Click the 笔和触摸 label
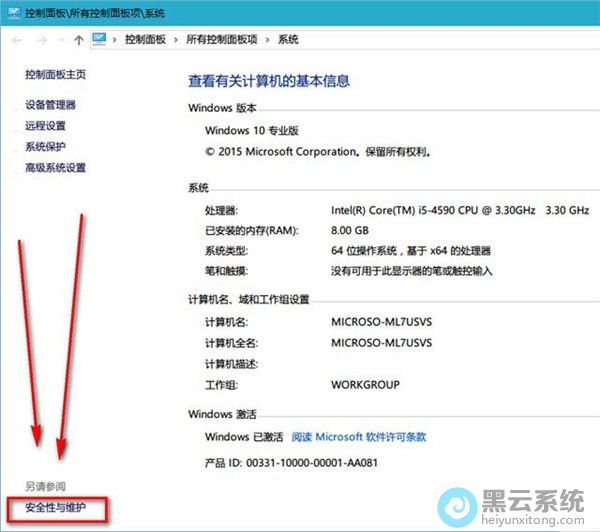600x532 pixels. pos(227,271)
